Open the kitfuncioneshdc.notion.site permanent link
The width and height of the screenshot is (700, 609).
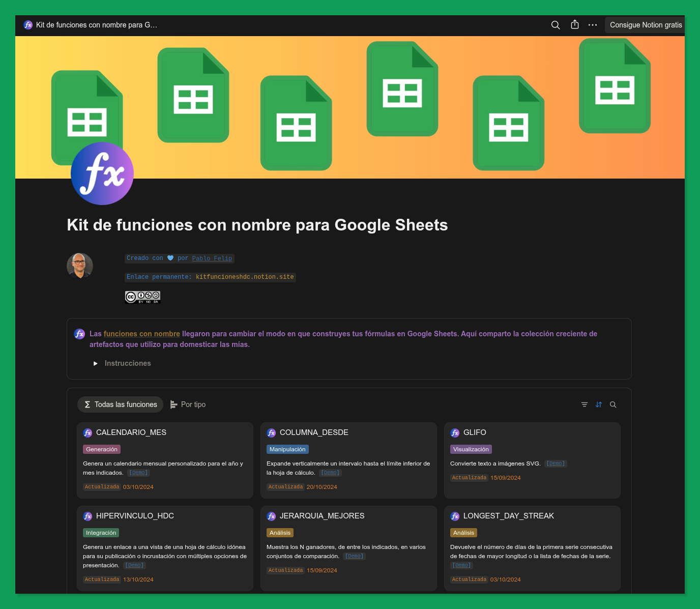[245, 277]
